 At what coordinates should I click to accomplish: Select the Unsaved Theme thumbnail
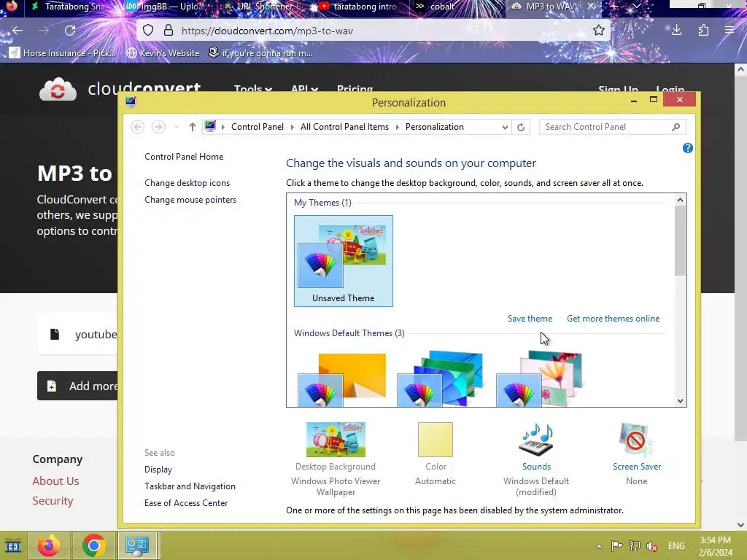pos(343,261)
